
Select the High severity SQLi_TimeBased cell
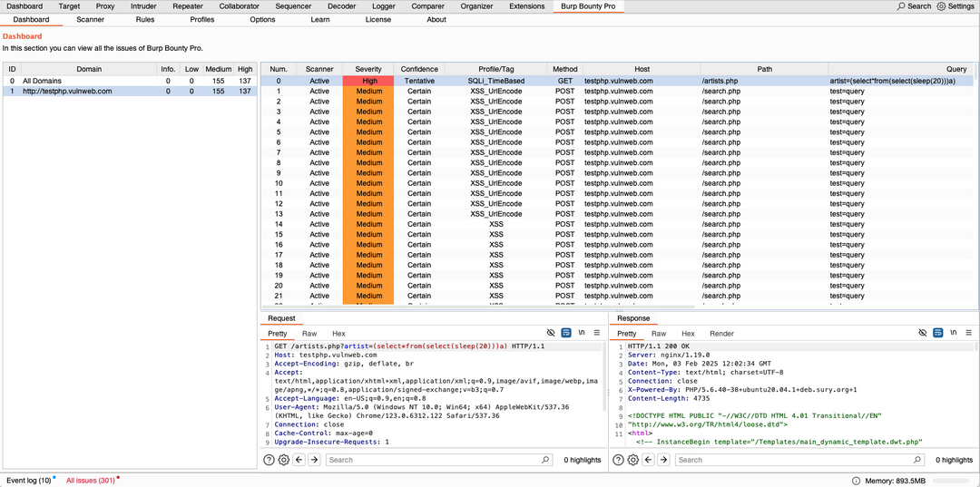point(368,81)
